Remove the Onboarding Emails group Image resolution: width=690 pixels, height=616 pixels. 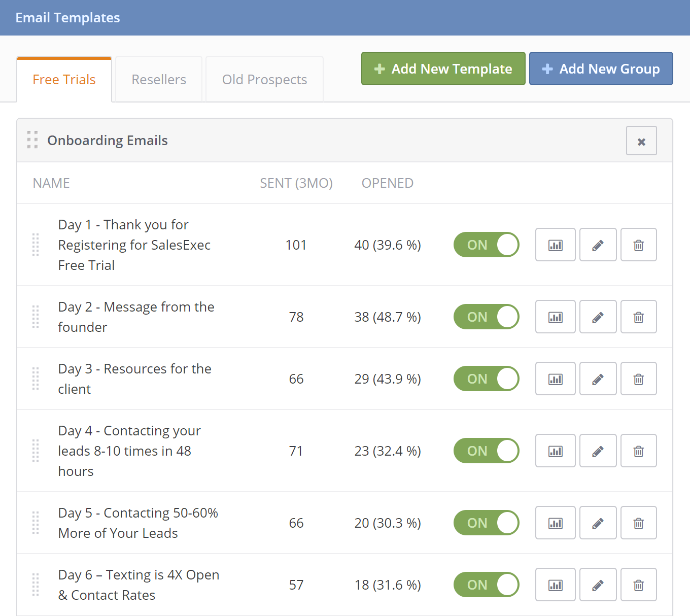click(x=641, y=141)
